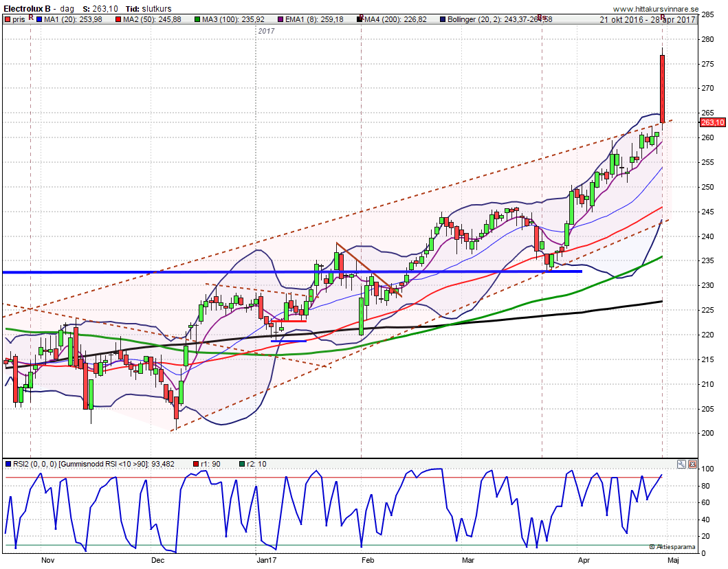
Task: Click the navy Bollinger legend swatch
Action: click(443, 19)
